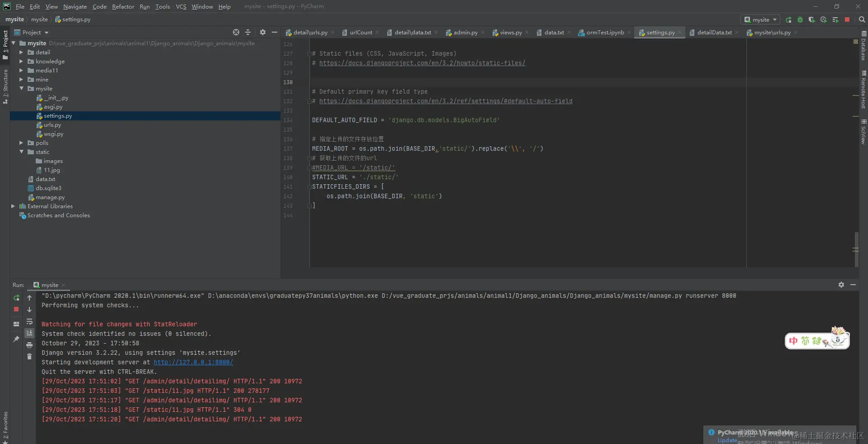Open Project panel settings gear
Viewport: 868px width, 444px height.
(262, 32)
